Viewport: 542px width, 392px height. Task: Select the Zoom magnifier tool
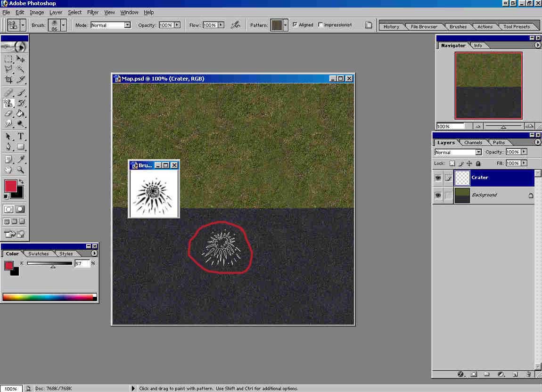pos(21,170)
